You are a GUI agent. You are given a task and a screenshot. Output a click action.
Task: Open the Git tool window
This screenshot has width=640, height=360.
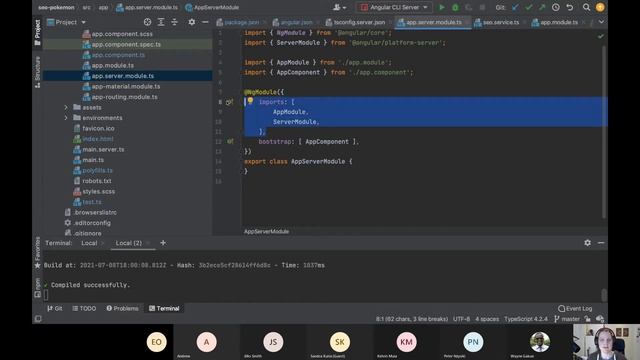point(55,309)
